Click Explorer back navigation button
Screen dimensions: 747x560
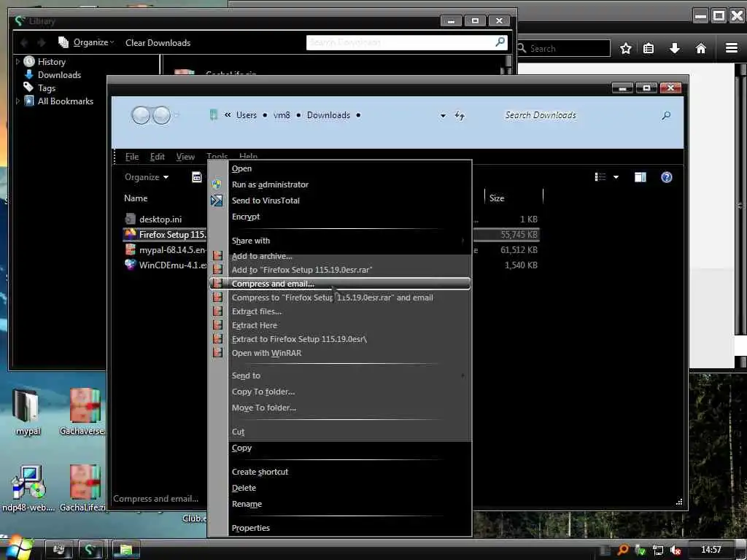tap(141, 115)
